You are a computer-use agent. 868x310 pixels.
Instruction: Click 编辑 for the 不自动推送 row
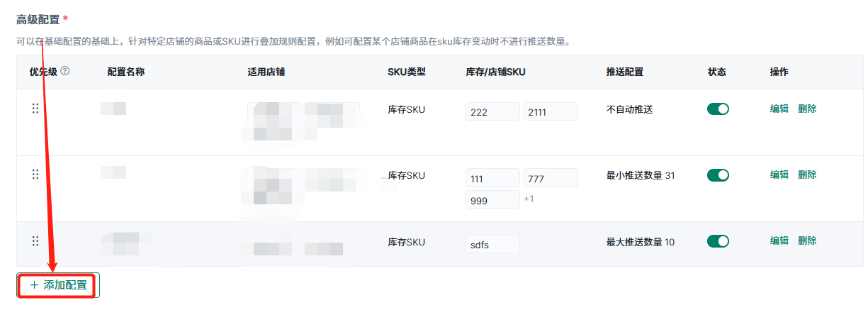[779, 109]
